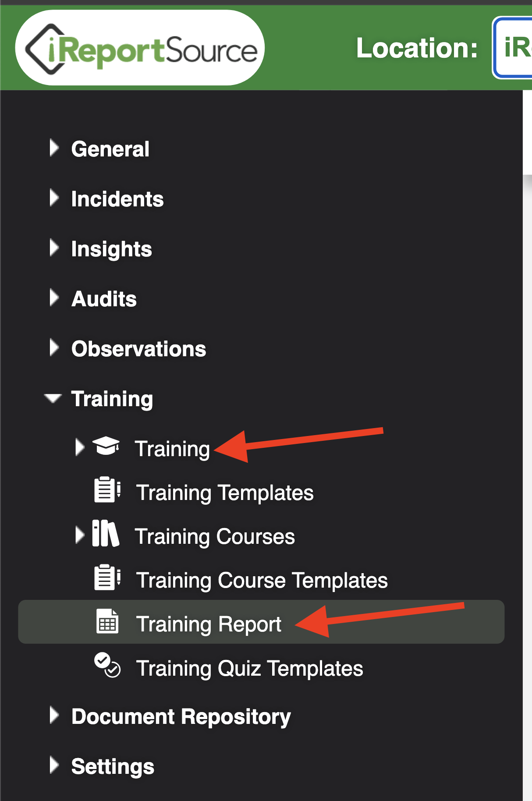
Task: Click the Training Report spreadsheet icon
Action: (107, 621)
